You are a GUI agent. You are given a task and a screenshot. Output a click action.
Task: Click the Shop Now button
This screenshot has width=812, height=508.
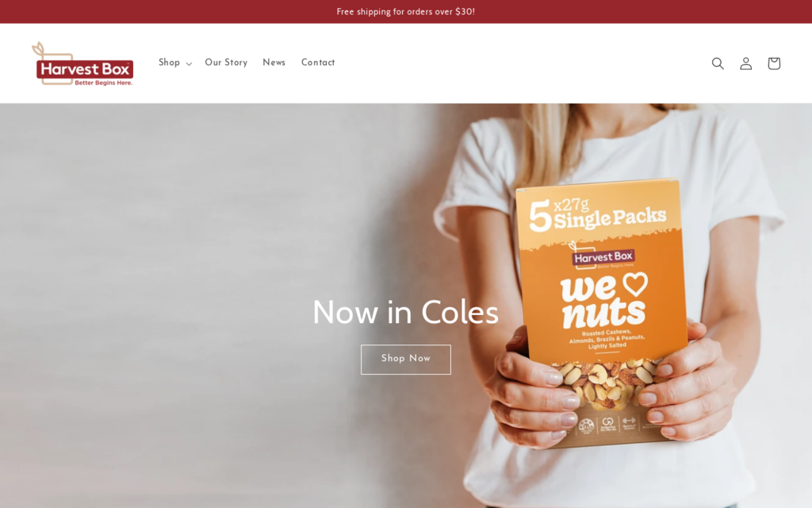click(x=405, y=360)
